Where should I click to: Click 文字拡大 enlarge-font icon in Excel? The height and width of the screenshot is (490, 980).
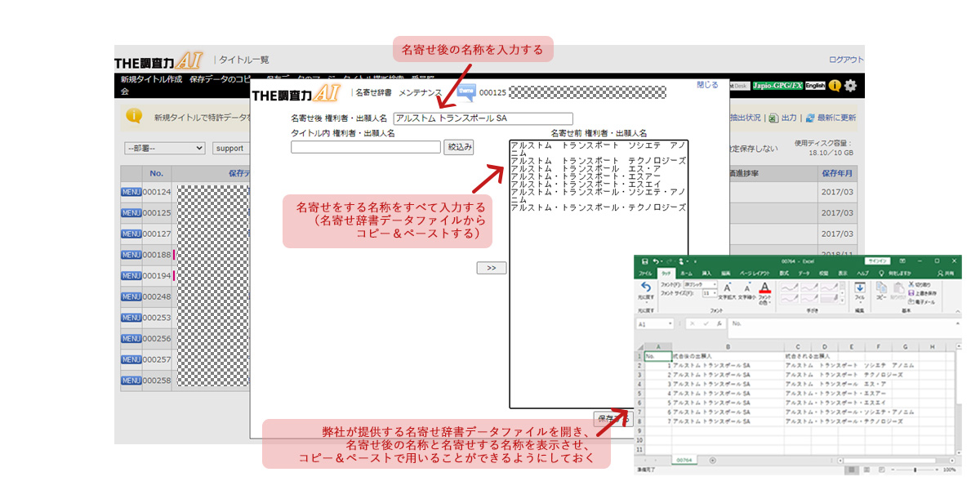728,287
